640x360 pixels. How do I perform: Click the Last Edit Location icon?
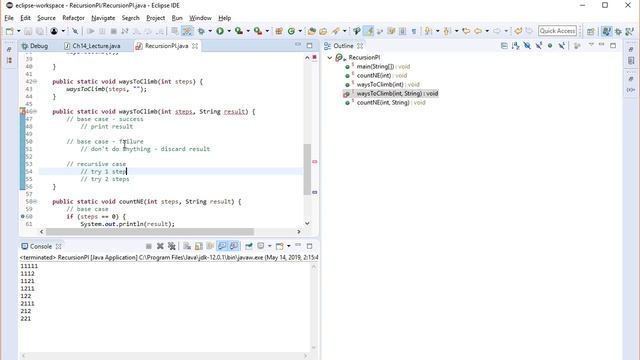(x=466, y=31)
